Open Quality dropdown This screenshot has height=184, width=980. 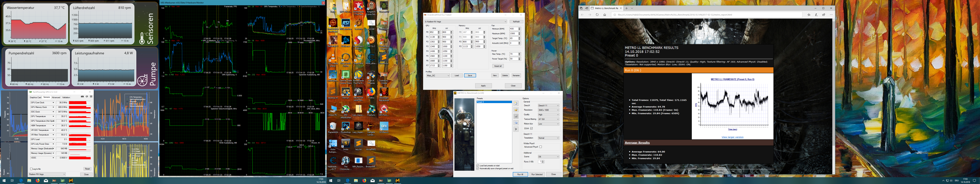548,115
